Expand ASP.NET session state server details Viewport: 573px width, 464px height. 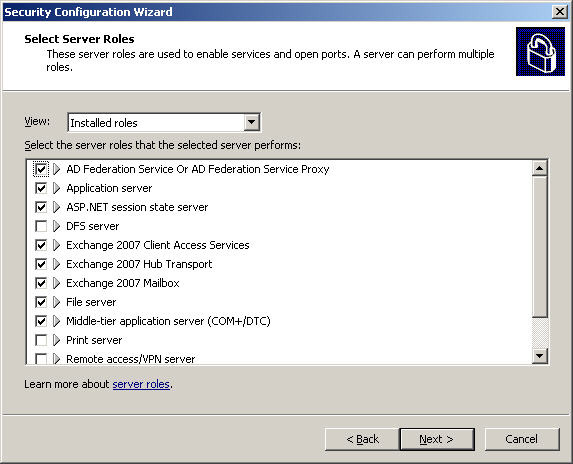(56, 207)
